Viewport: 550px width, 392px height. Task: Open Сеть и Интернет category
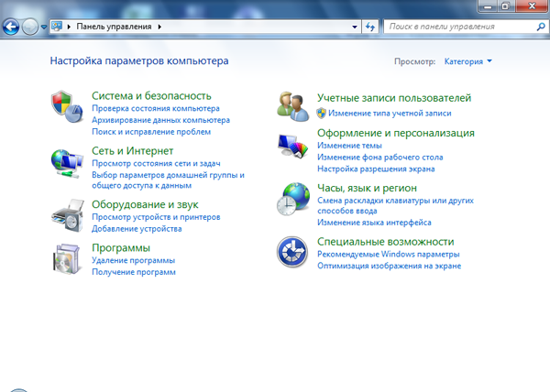133,151
